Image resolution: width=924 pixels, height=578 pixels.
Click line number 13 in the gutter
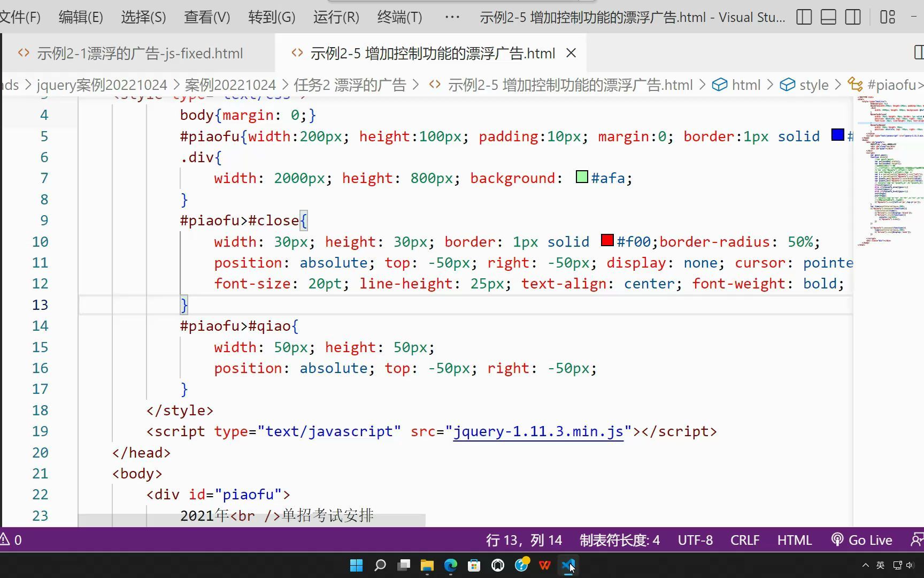[x=40, y=305]
